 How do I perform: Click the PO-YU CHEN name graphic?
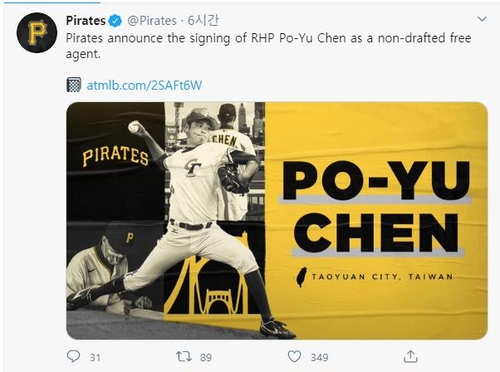376,207
